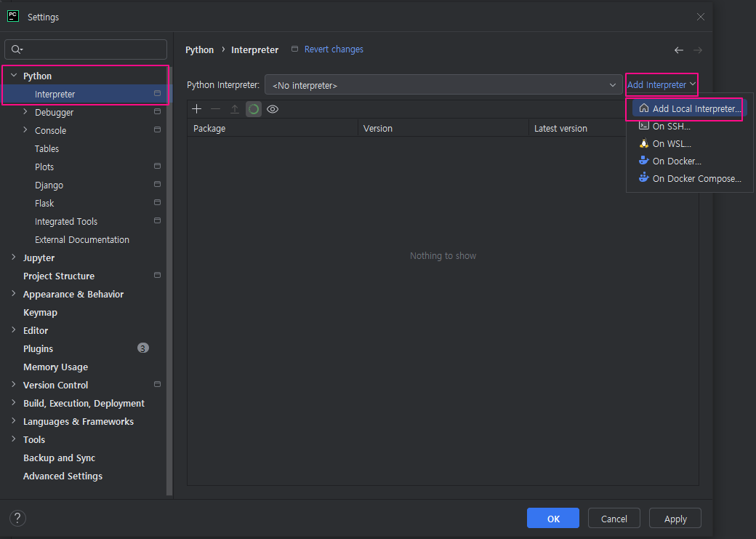The image size is (756, 539).
Task: Click the Cancel button
Action: (614, 518)
